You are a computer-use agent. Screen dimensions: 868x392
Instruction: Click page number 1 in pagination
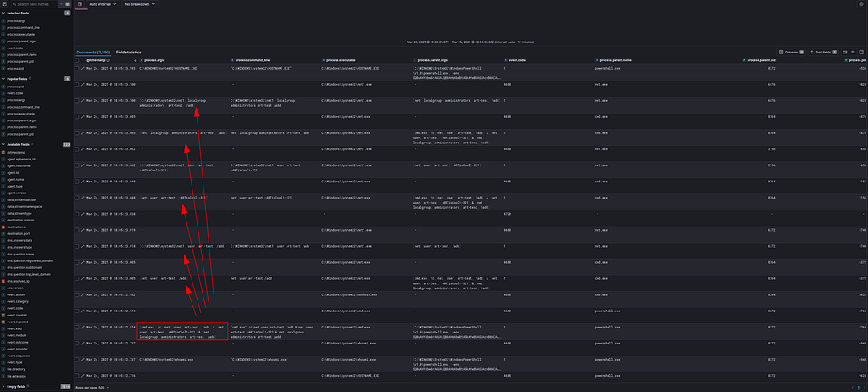point(859,388)
